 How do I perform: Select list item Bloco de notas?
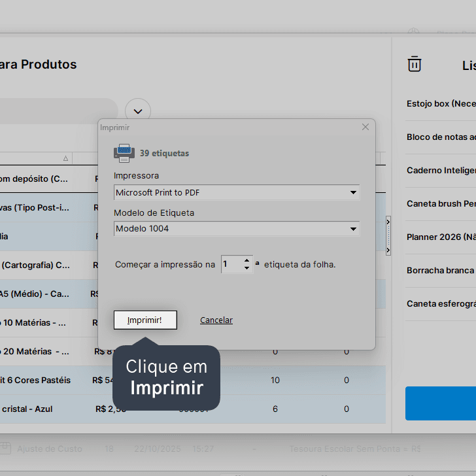[x=441, y=137]
